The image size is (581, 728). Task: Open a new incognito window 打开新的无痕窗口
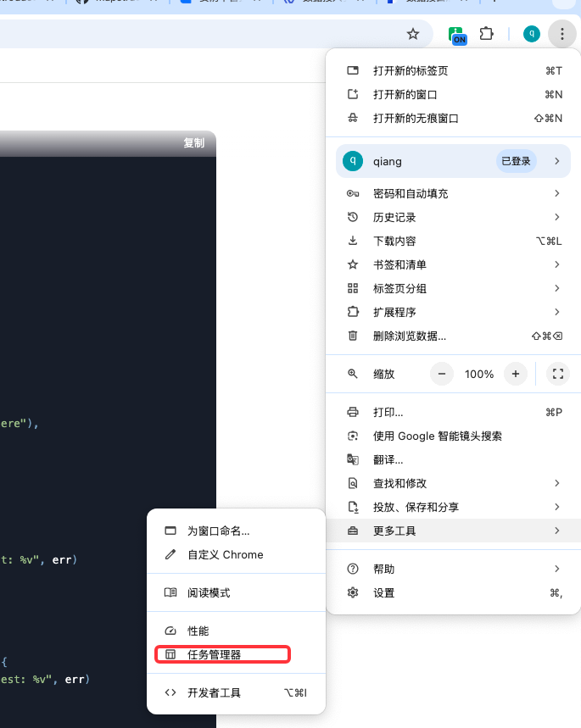coord(453,118)
